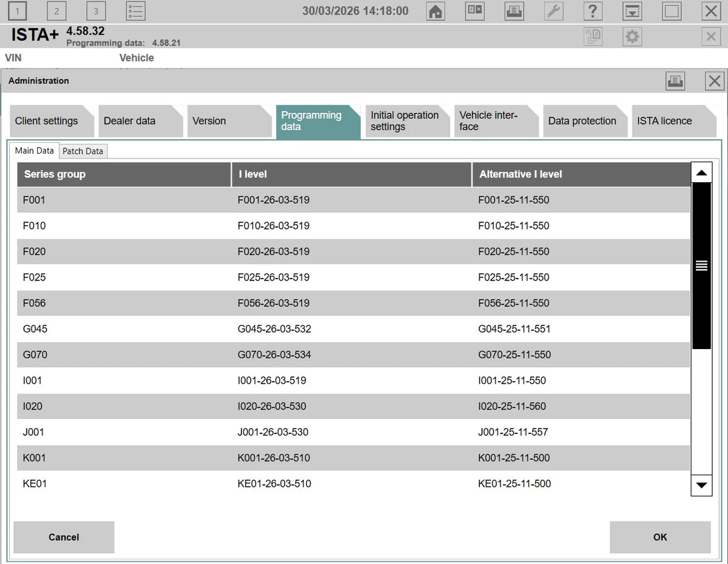The width and height of the screenshot is (728, 564).
Task: Click the full-screen window icon in top bar
Action: tap(672, 11)
